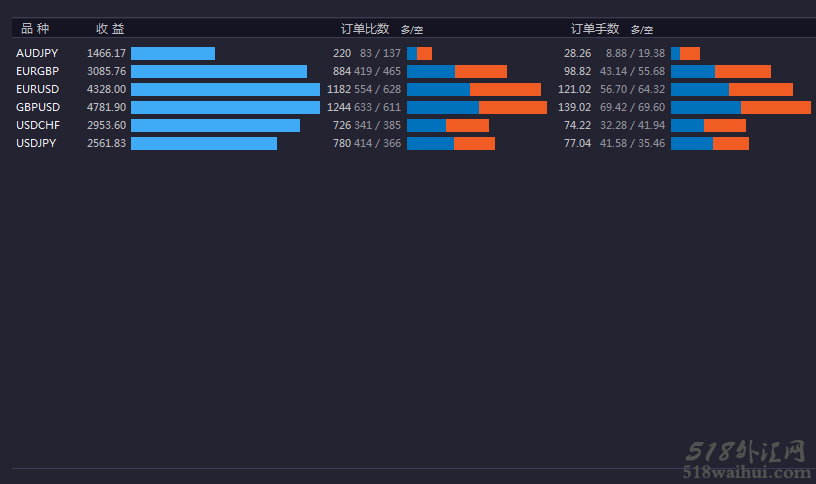Click the GBPUSD light-blue profit bar
Screen dimensions: 816x484
(x=225, y=107)
